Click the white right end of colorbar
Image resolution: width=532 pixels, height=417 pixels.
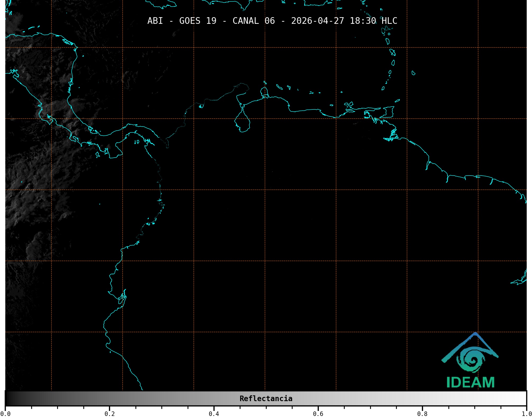pyautogui.click(x=522, y=398)
